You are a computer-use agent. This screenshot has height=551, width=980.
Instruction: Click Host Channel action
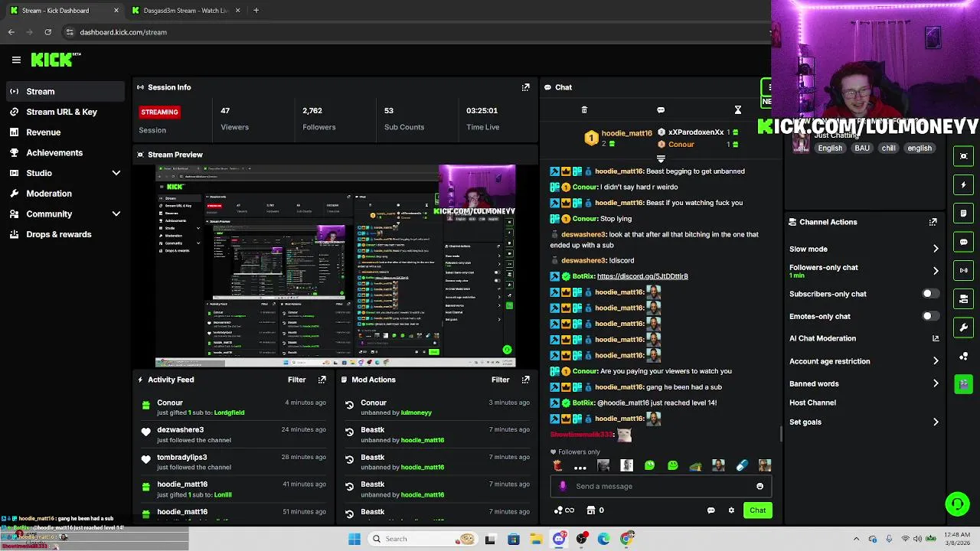812,403
